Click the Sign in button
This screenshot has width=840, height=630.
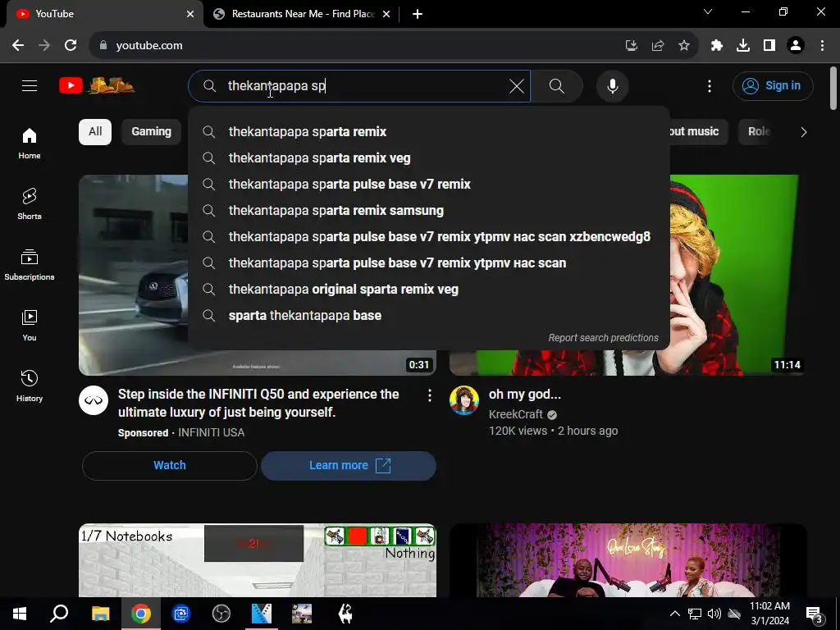[x=773, y=85]
